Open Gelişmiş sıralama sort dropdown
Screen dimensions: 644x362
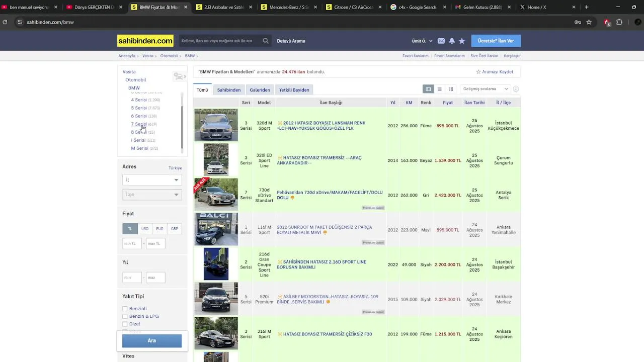pyautogui.click(x=485, y=89)
